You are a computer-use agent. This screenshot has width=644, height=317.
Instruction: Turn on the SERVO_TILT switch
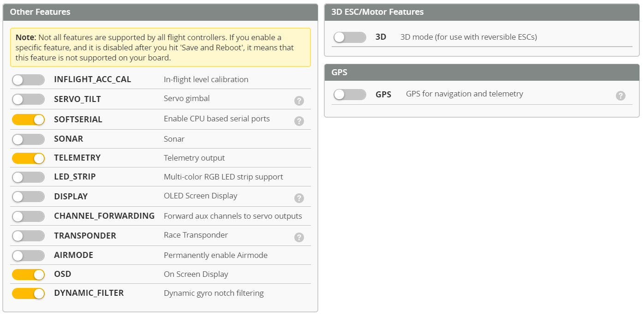pyautogui.click(x=28, y=99)
